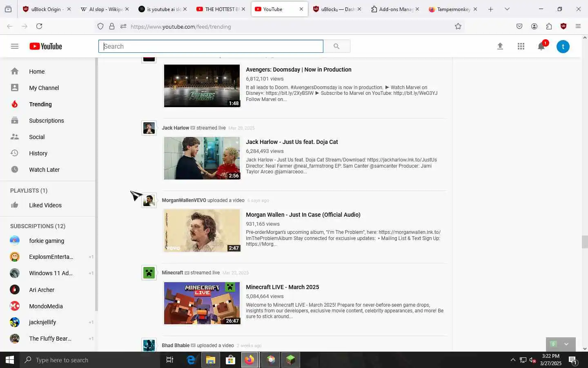Screen dimensions: 588x368
Task: Click the site permissions icon in the address bar
Action: pos(123,26)
